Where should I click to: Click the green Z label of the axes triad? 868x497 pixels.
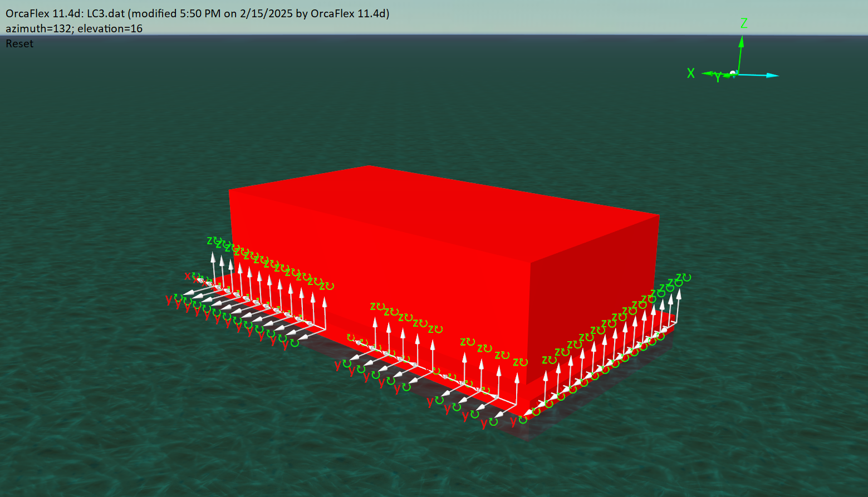(744, 23)
